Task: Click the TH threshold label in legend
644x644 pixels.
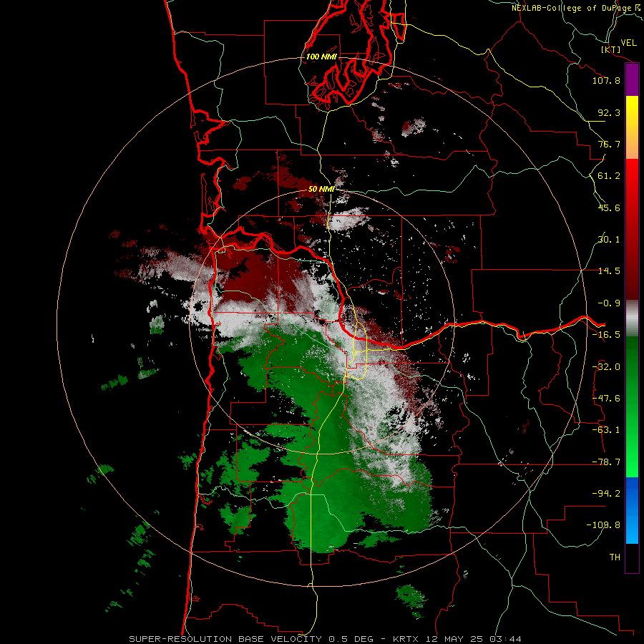Action: pyautogui.click(x=615, y=557)
